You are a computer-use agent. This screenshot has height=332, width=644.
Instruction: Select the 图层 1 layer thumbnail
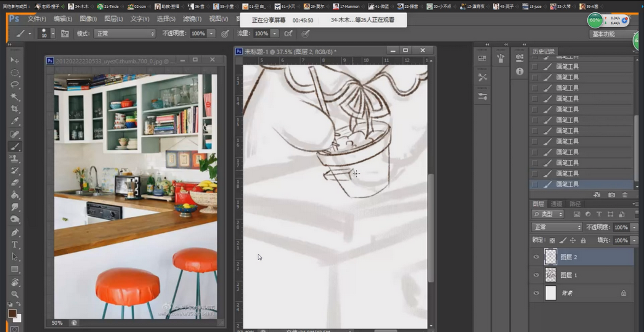[550, 275]
